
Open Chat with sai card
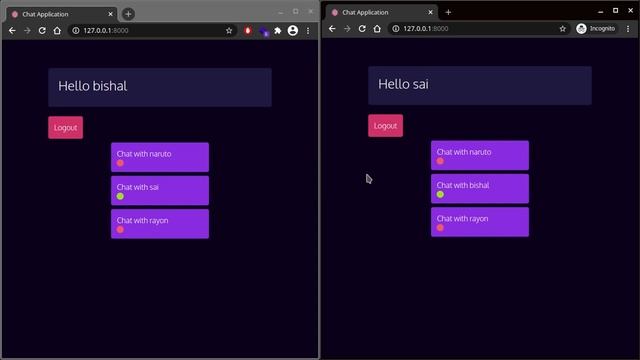click(160, 191)
